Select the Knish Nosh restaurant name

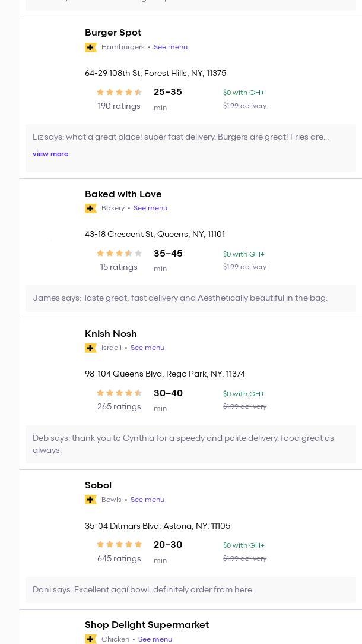pyautogui.click(x=110, y=334)
